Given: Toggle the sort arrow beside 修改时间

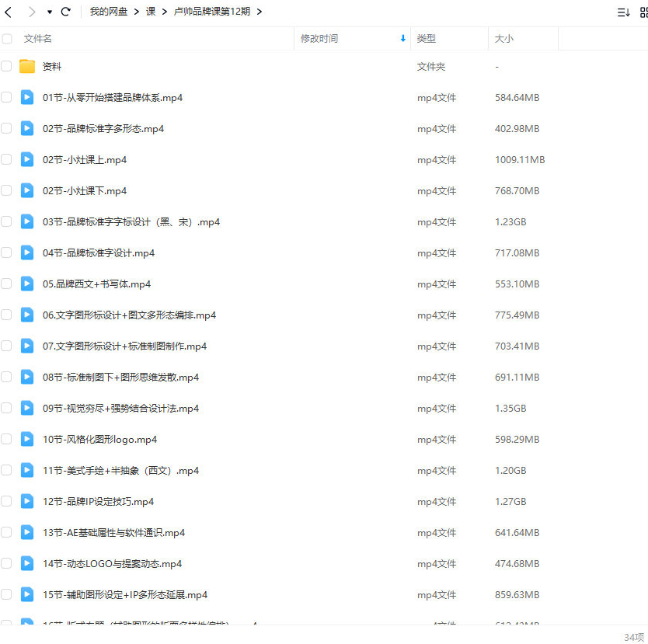Looking at the screenshot, I should pyautogui.click(x=402, y=38).
